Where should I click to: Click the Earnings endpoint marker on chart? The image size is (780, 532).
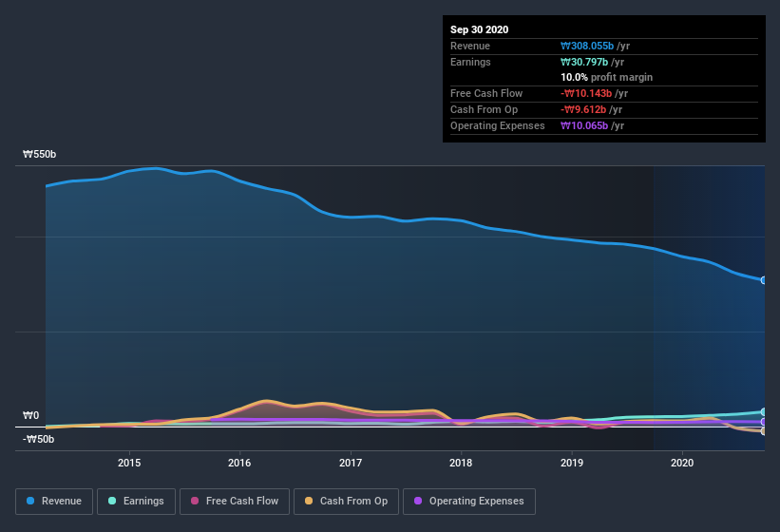point(764,412)
